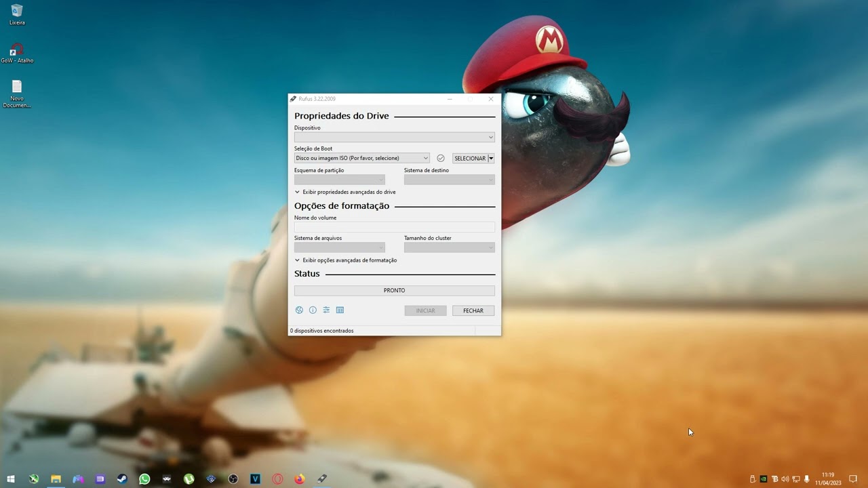Launch Opera browser from the taskbar
Image resolution: width=868 pixels, height=488 pixels.
pos(277,479)
